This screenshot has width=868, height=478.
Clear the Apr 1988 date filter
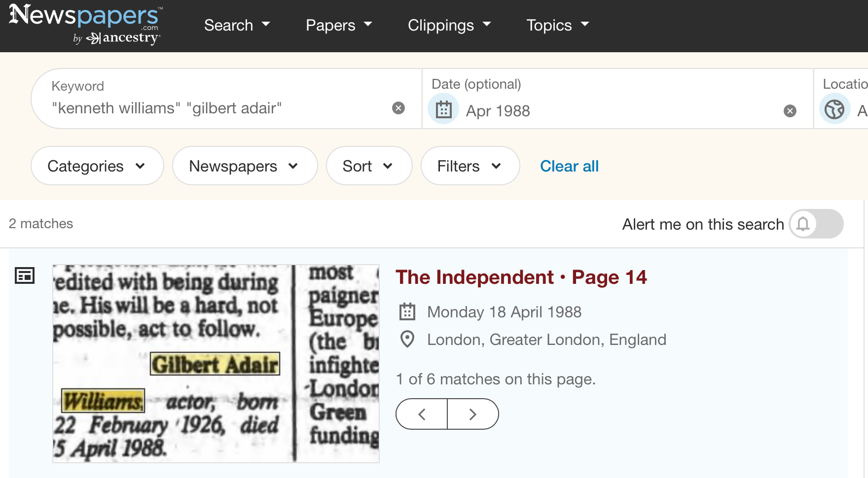tap(790, 111)
